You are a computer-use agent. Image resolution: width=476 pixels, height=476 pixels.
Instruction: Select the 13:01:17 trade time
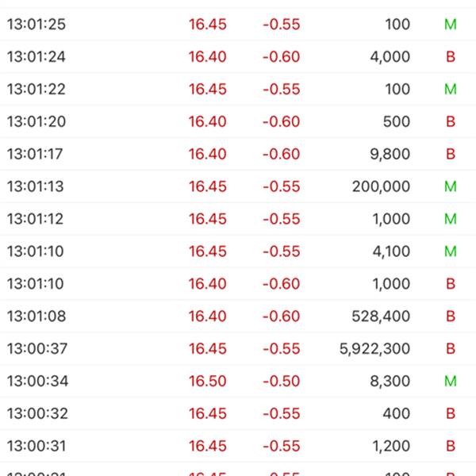point(36,155)
